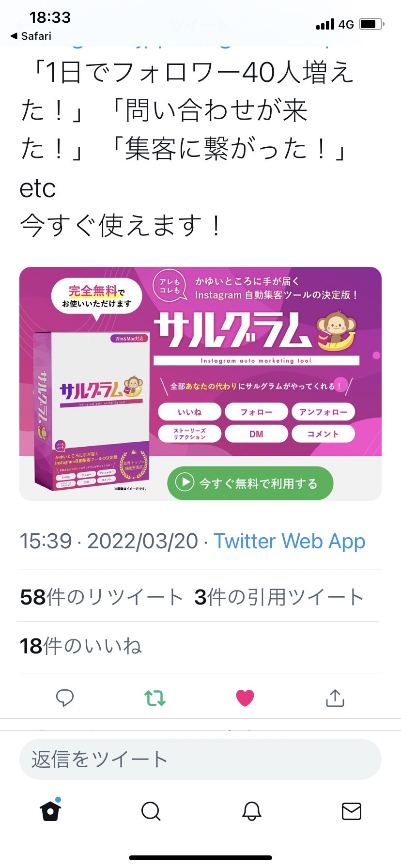Tap the reply speech bubble icon
The height and width of the screenshot is (868, 401).
point(65,698)
